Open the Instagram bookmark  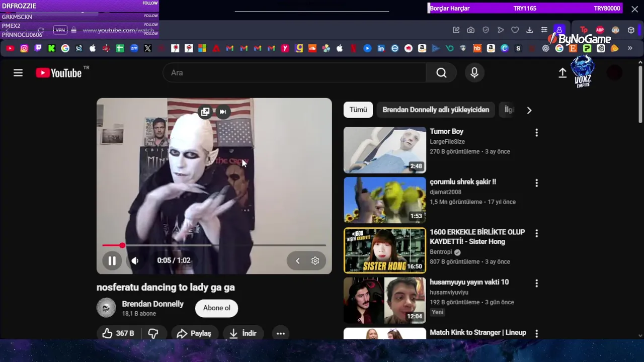tap(24, 48)
